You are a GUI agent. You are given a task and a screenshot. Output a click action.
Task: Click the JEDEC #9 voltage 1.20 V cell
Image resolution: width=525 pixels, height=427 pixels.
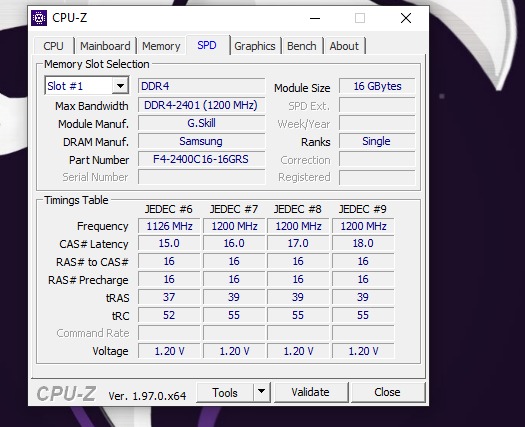tap(363, 351)
